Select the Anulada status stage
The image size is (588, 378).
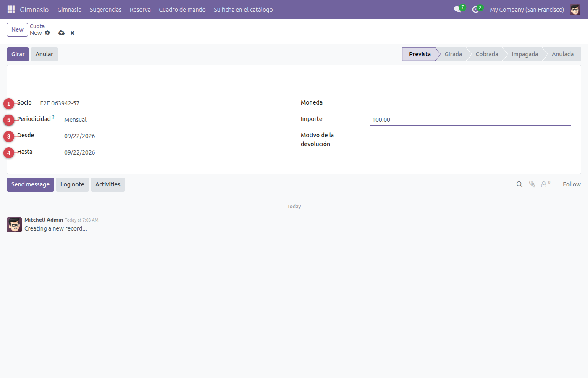pyautogui.click(x=563, y=54)
